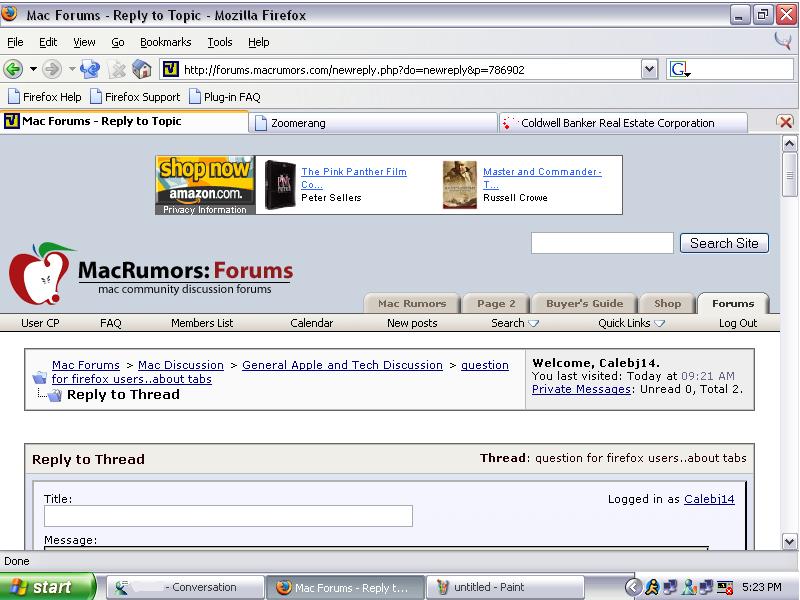Viewport: 800px width, 600px height.
Task: Click the system tray expand arrow
Action: click(x=633, y=587)
